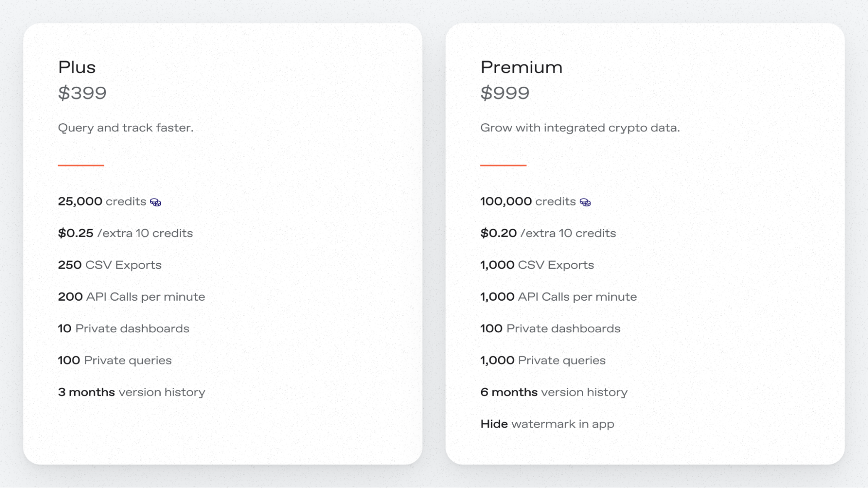This screenshot has width=868, height=488.
Task: Select the 100,000 credits feature text
Action: click(528, 201)
